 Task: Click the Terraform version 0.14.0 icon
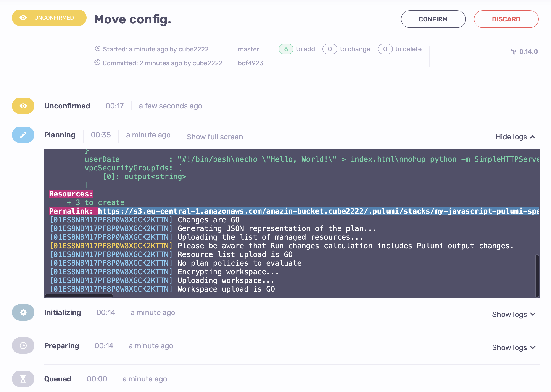tap(514, 52)
